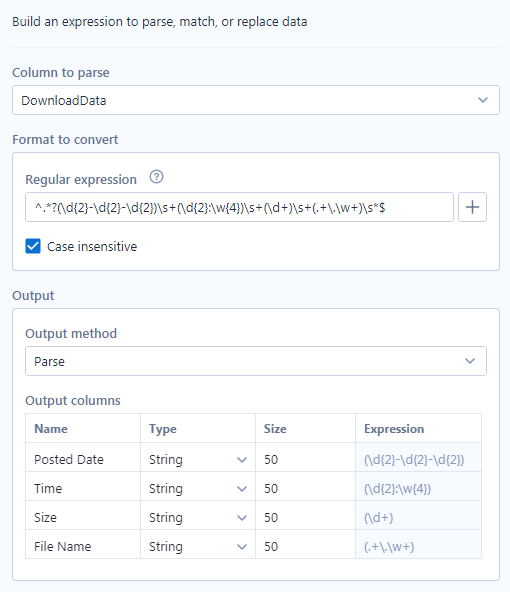Open the Type dropdown for Posted Date
This screenshot has width=510, height=592.
[x=198, y=459]
